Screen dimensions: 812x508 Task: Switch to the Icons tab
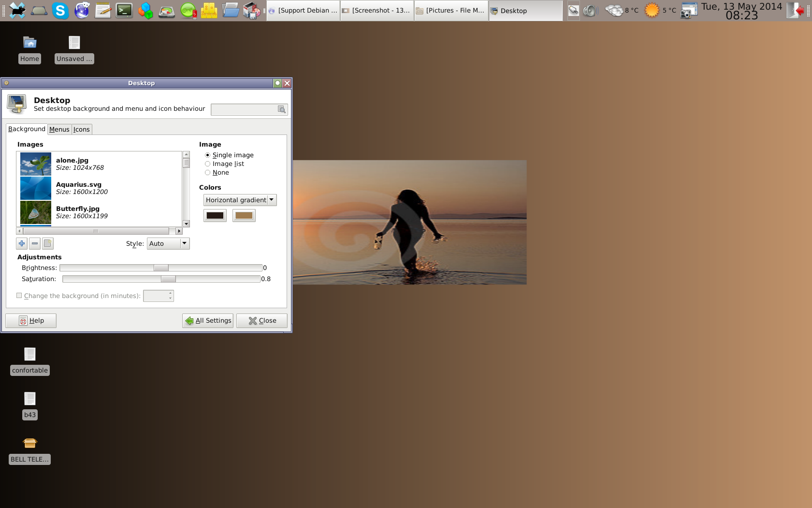click(82, 129)
